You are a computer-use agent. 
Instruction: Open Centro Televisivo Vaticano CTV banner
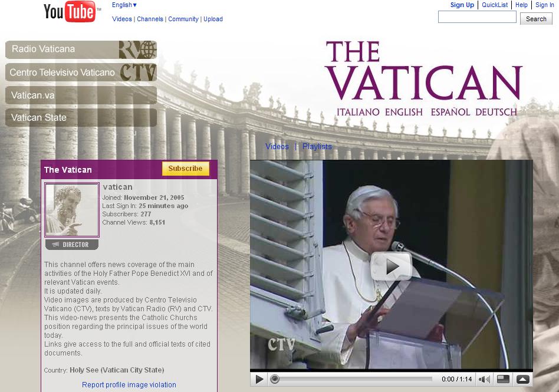tap(81, 73)
